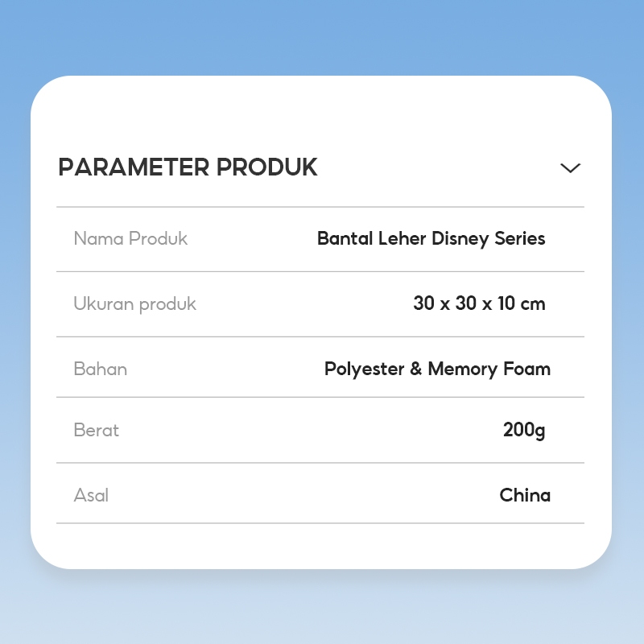Click divider between Bahan and Berat rows

point(320,397)
